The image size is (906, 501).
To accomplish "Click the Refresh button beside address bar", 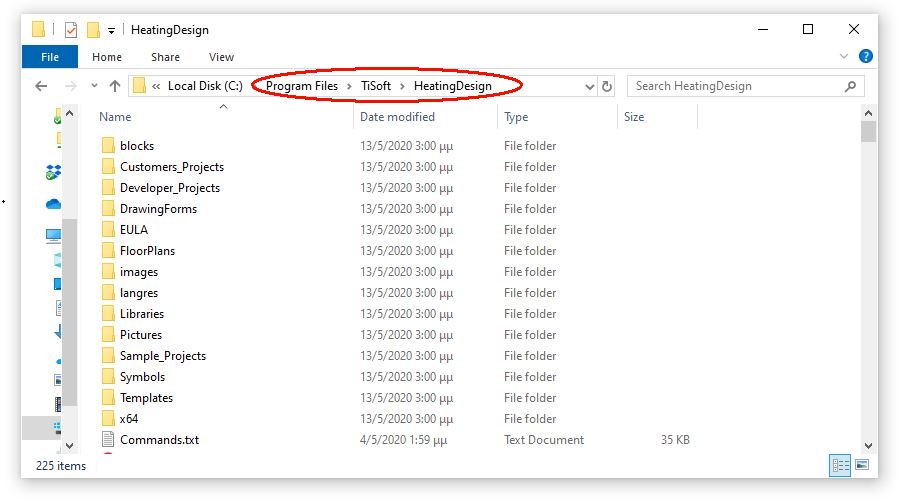I will (607, 86).
